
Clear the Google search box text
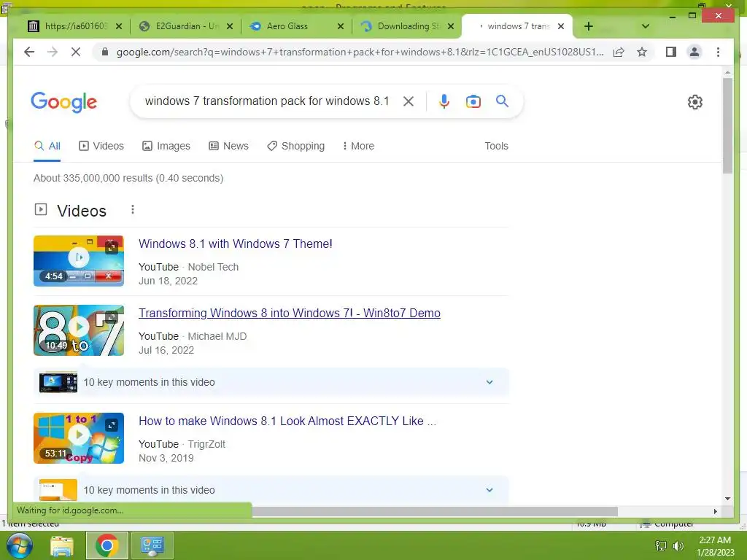click(x=409, y=101)
